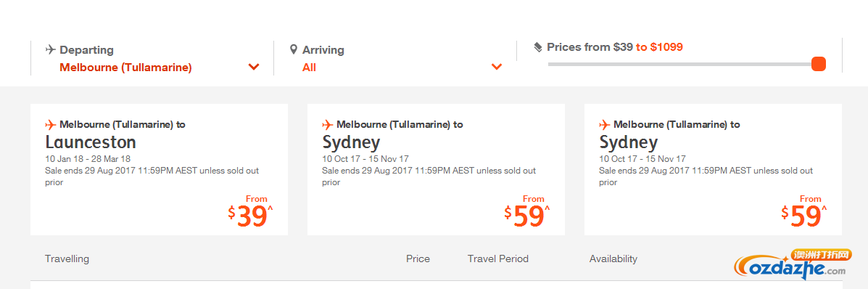Click the plane icon on the last Sydney card
The image size is (868, 289).
[605, 124]
